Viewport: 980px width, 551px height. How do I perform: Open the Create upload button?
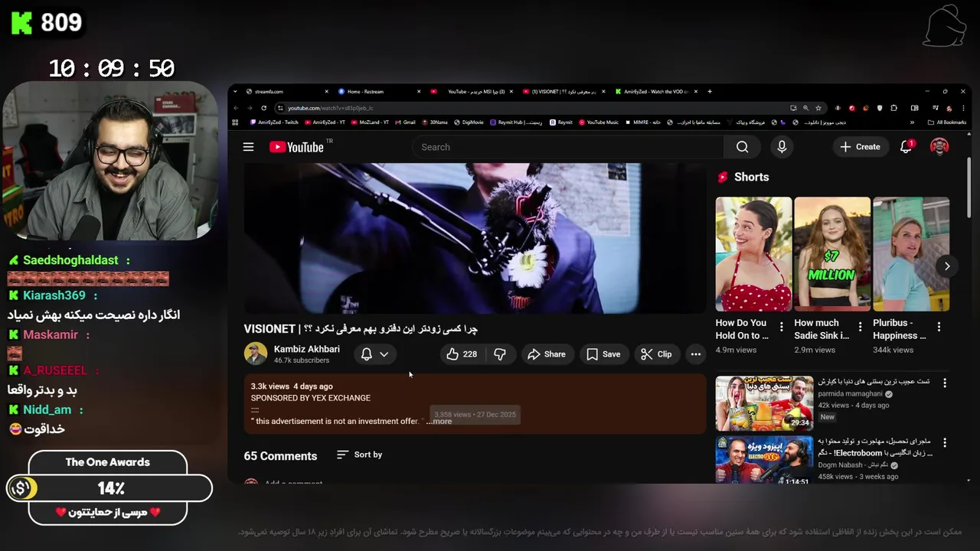(861, 147)
